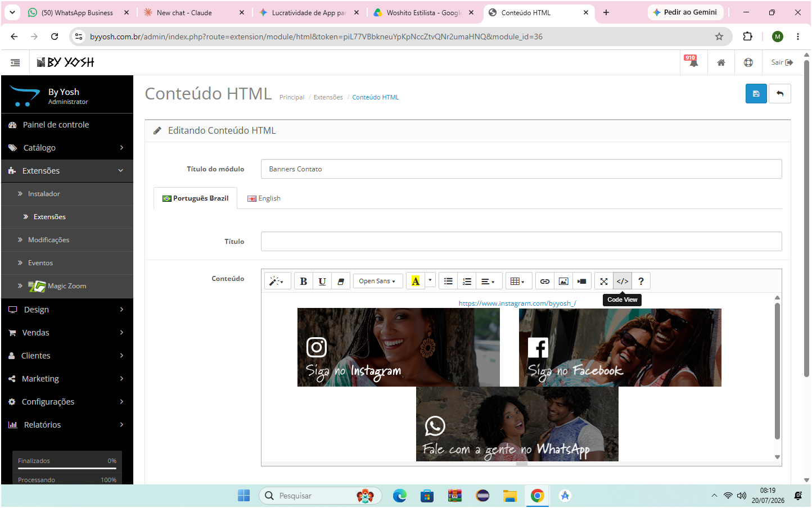Switch editor to Code View
This screenshot has width=812, height=508.
tap(622, 282)
